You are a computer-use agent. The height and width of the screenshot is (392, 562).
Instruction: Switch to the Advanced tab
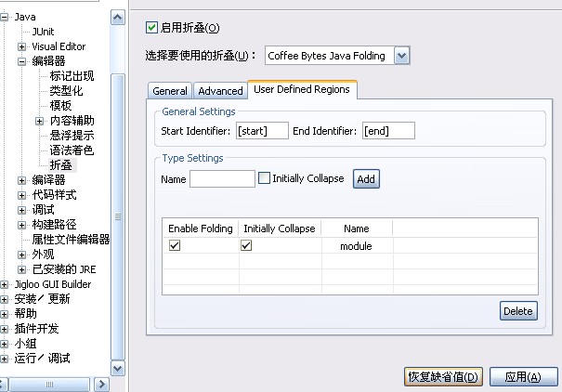[220, 91]
